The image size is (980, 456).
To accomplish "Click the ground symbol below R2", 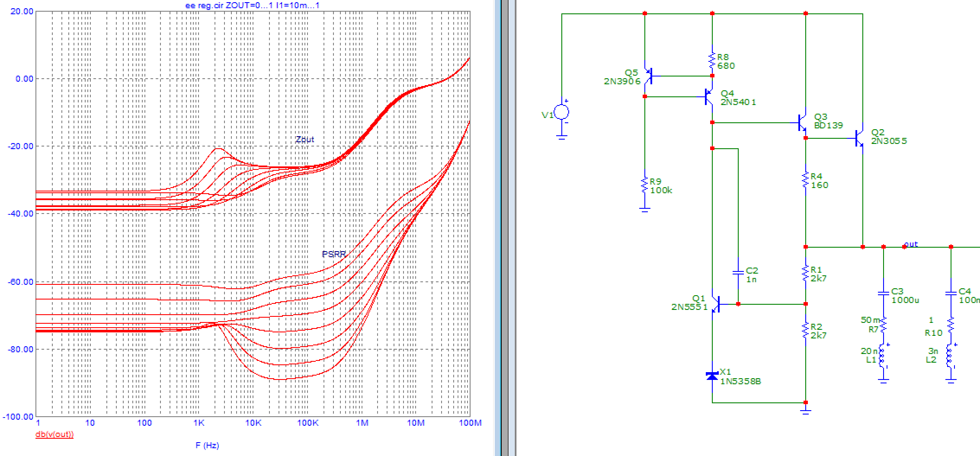I will [x=805, y=411].
